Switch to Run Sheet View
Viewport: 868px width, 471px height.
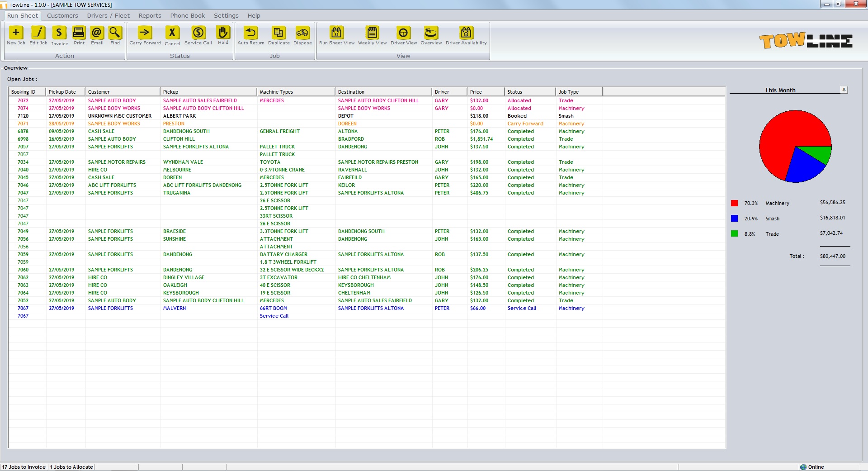[337, 36]
